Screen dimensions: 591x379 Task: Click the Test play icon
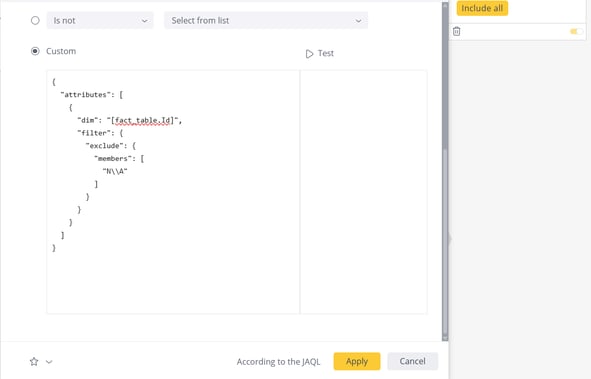309,54
